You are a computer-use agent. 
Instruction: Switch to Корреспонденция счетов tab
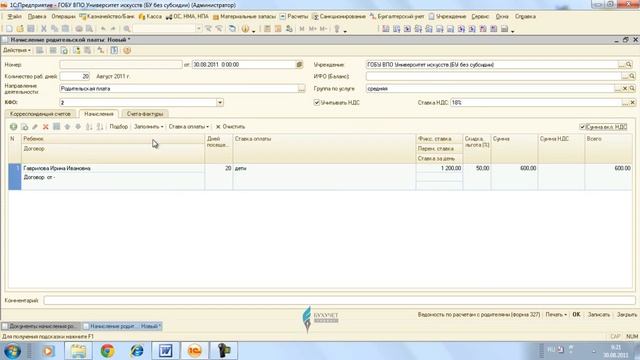tap(40, 114)
